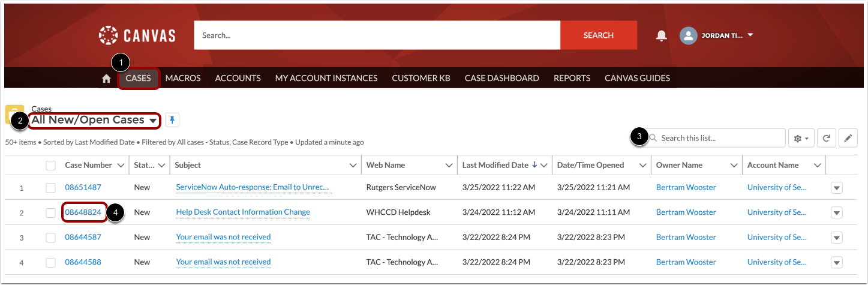
Task: Open Bertram Wooster owner link for case 08651487
Action: point(686,188)
